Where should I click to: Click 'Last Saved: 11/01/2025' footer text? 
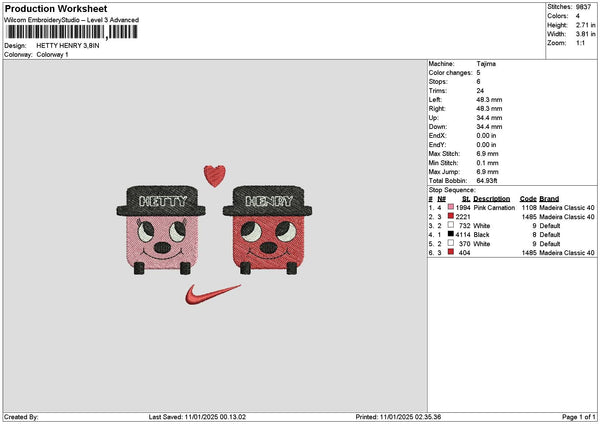pyautogui.click(x=197, y=417)
